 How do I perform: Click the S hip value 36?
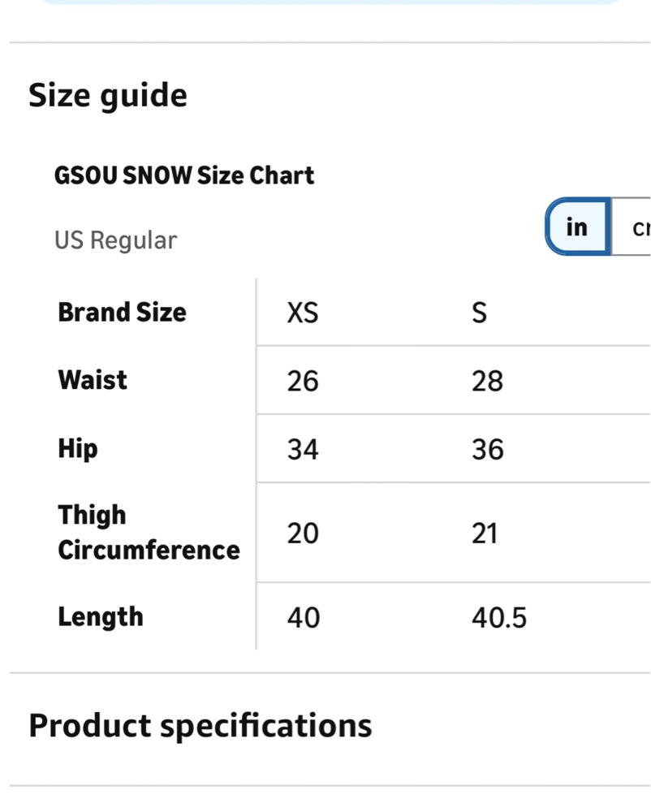pos(487,450)
